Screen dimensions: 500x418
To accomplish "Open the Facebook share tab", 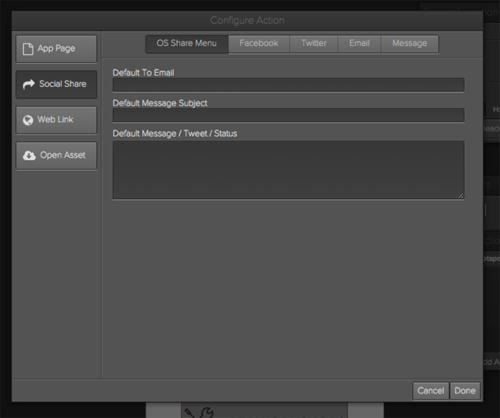I will coord(259,44).
